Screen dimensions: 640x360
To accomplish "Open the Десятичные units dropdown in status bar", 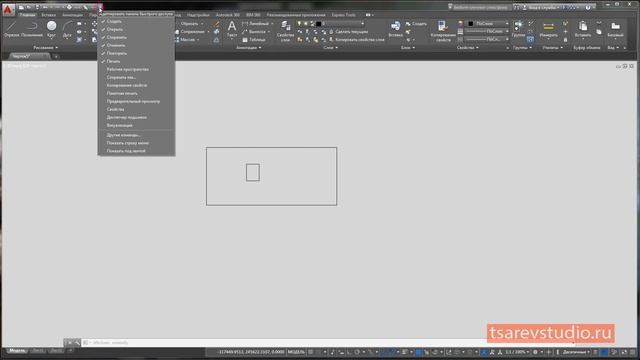I will pos(576,352).
